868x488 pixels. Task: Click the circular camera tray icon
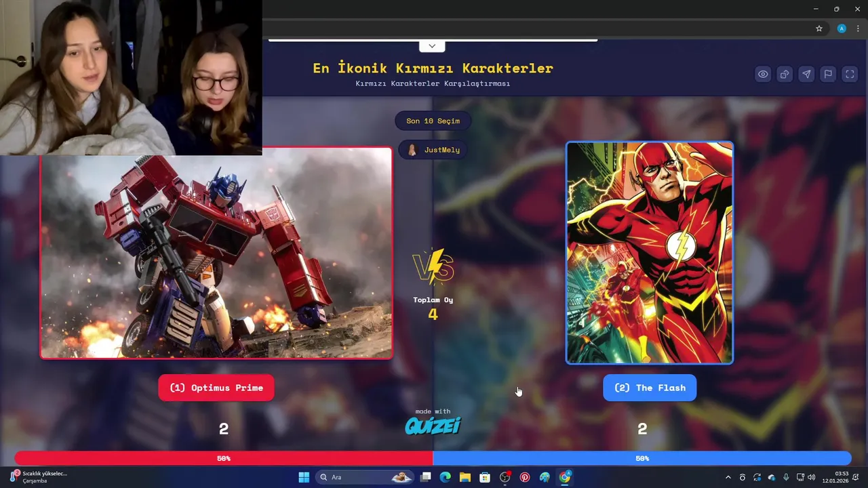coord(743,477)
